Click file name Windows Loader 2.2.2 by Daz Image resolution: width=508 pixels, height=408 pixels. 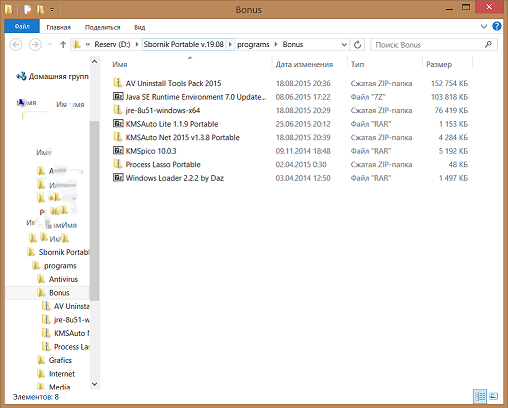(x=174, y=178)
